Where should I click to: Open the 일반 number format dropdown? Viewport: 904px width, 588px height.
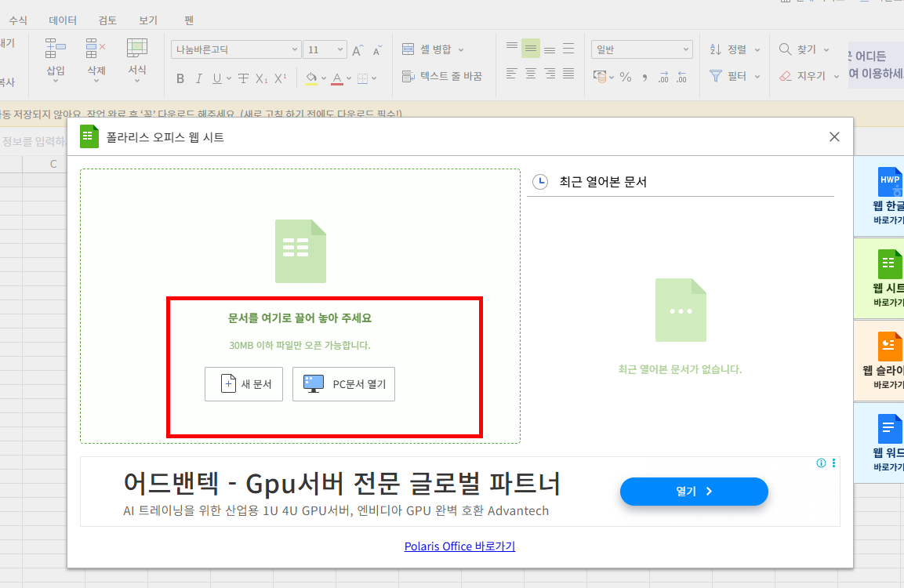[x=641, y=49]
